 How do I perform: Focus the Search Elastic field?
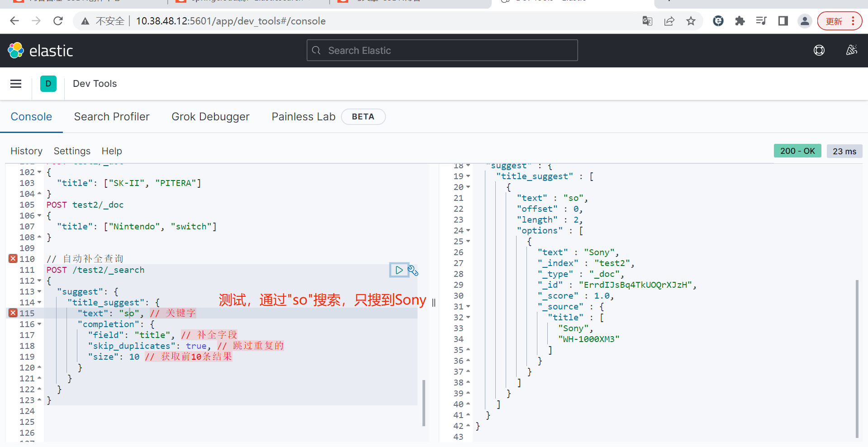442,50
